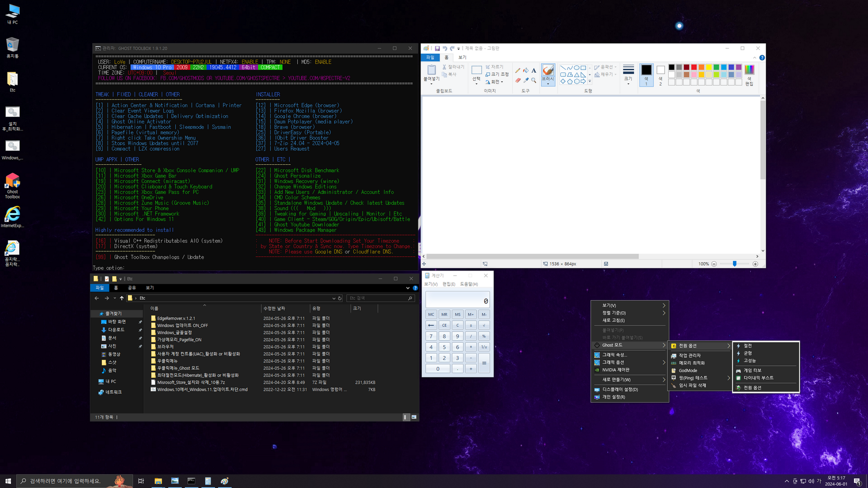This screenshot has width=868, height=488.
Task: Choose 메모리 최적화 in Ghost mode submenu
Action: coord(700,363)
